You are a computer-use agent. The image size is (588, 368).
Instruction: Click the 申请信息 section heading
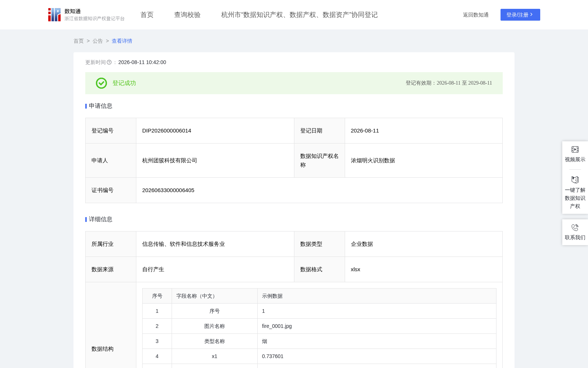pyautogui.click(x=101, y=106)
